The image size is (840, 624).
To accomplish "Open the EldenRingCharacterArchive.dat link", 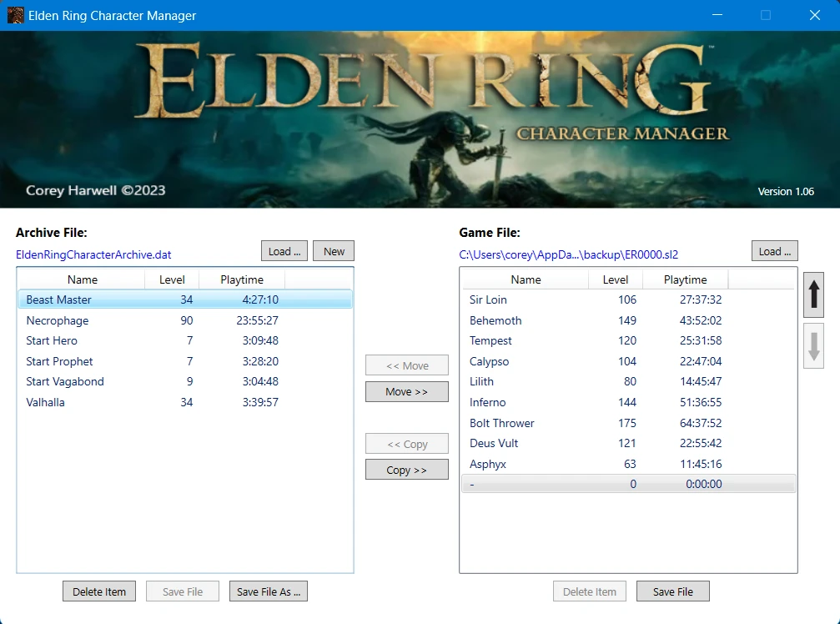I will tap(93, 254).
